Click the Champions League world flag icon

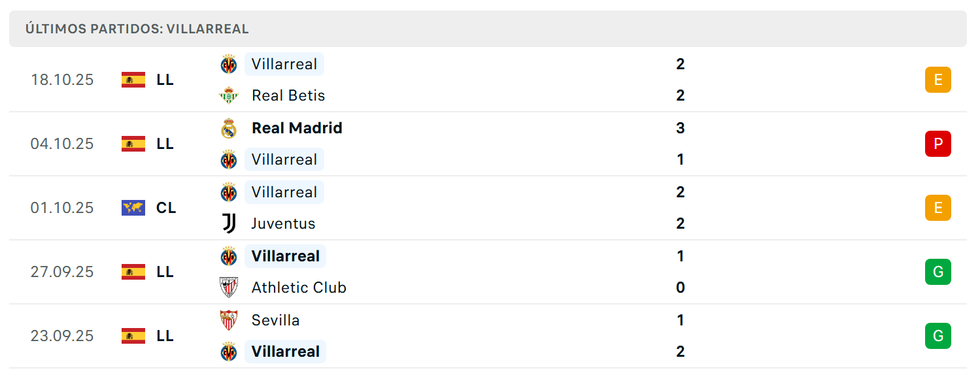click(x=133, y=208)
